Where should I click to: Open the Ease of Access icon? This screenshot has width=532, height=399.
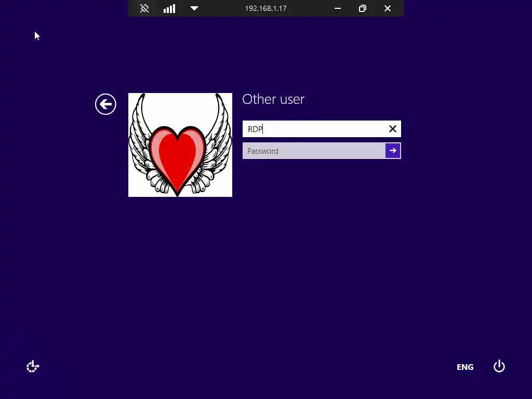[33, 366]
